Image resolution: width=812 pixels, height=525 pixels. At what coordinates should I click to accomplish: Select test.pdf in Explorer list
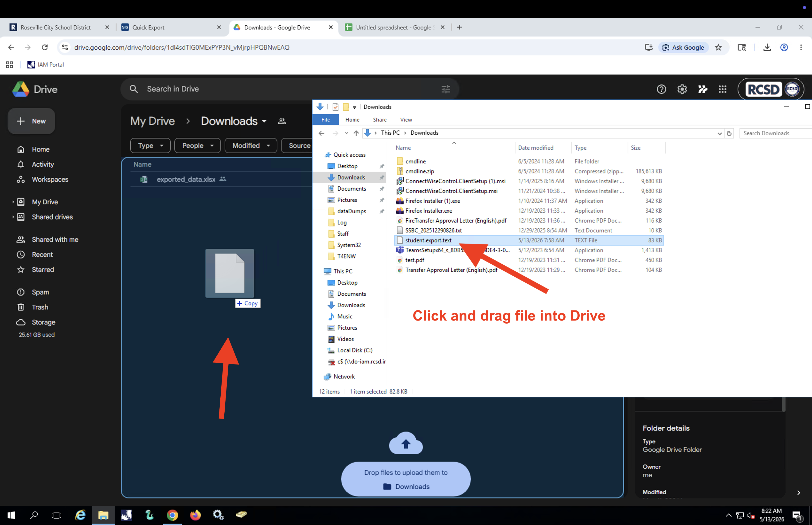(x=414, y=260)
